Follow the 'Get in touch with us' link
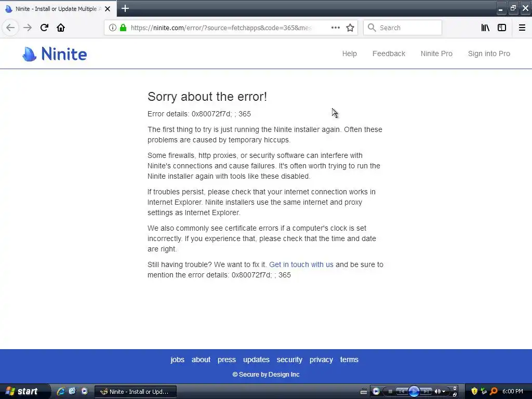 301,264
